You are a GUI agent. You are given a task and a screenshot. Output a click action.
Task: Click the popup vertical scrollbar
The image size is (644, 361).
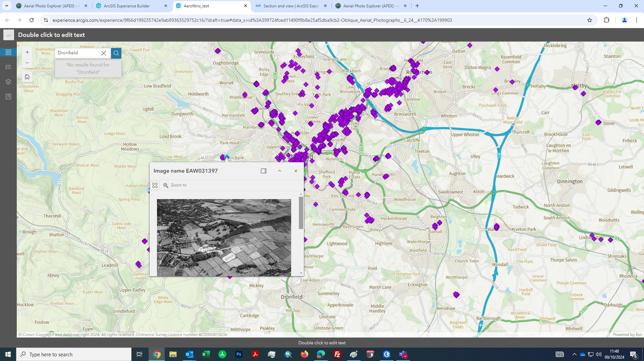[301, 213]
